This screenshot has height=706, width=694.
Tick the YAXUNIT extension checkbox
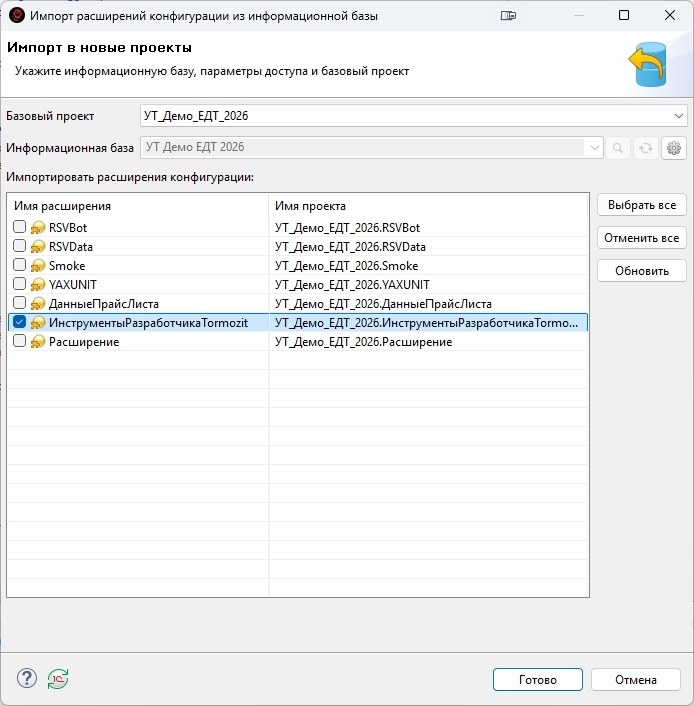point(19,284)
